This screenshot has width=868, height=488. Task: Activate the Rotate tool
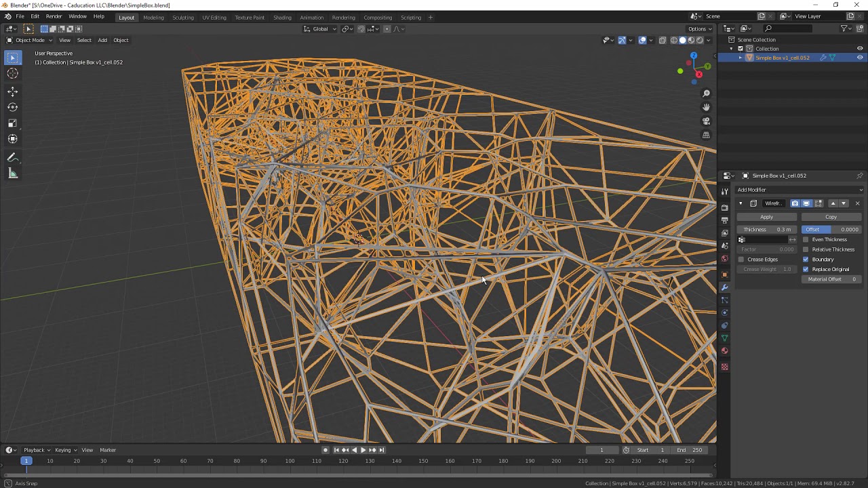(x=12, y=107)
